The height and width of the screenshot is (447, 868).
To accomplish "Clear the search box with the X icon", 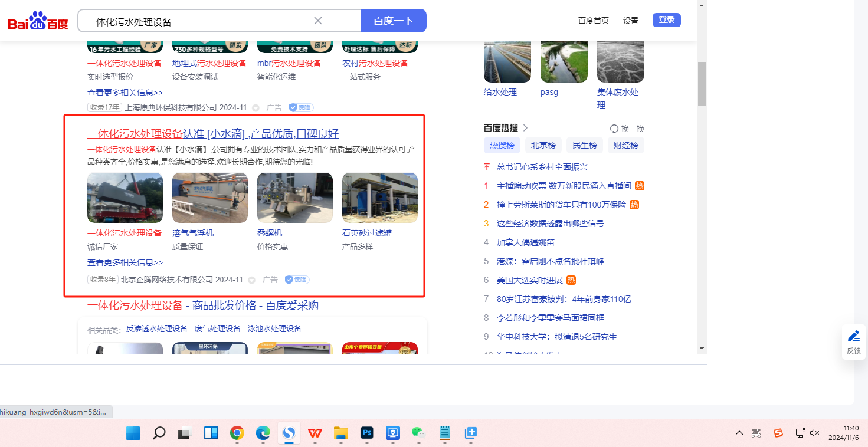I will pyautogui.click(x=317, y=21).
